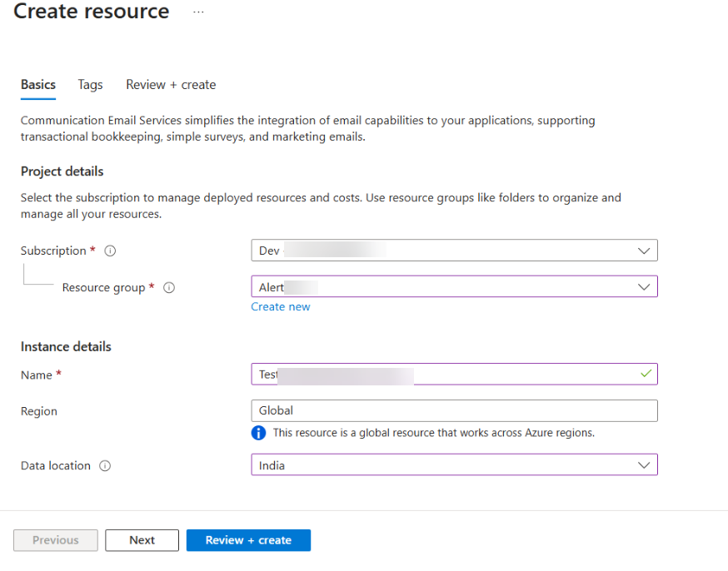728x571 pixels.
Task: Click the Instance details heading
Action: 66,347
